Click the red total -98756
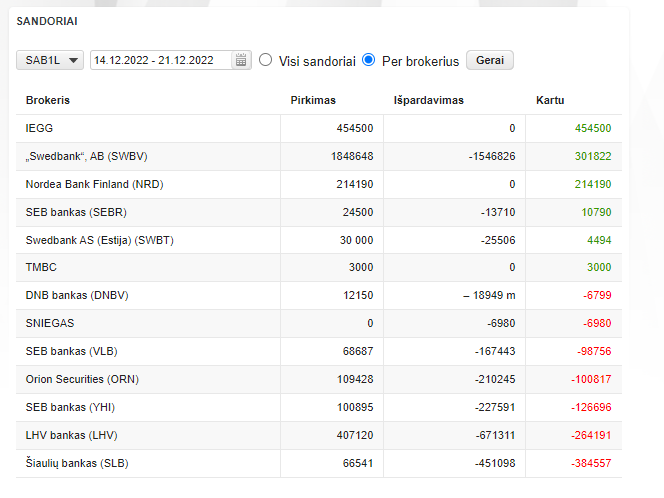Viewport: 664px width, 498px height. tap(594, 351)
